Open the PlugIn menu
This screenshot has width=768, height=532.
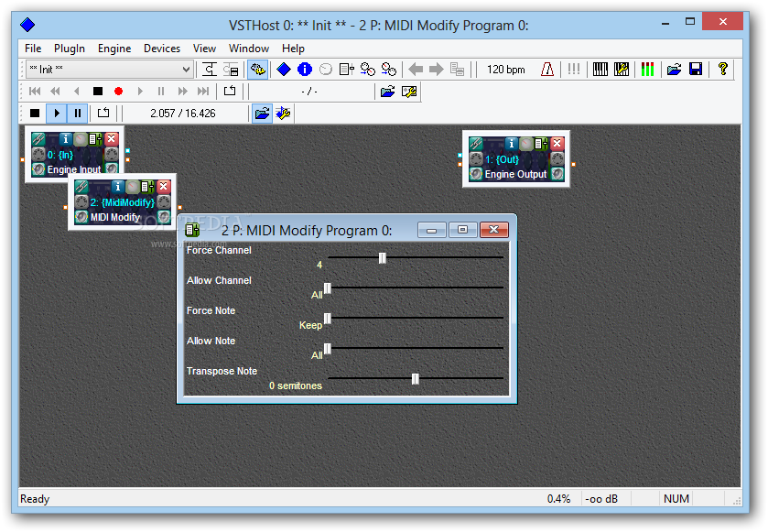click(x=70, y=49)
